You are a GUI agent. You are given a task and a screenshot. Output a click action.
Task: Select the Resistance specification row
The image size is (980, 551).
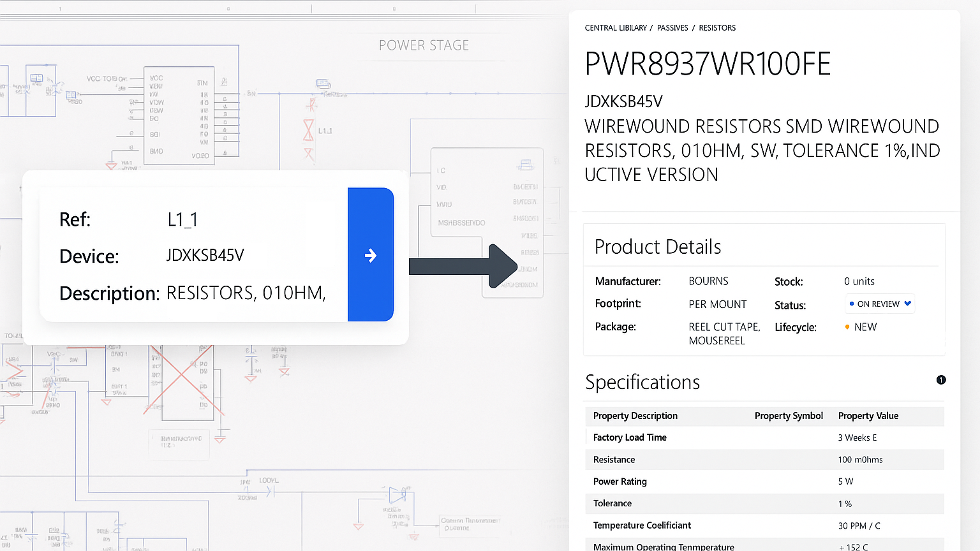pos(764,460)
